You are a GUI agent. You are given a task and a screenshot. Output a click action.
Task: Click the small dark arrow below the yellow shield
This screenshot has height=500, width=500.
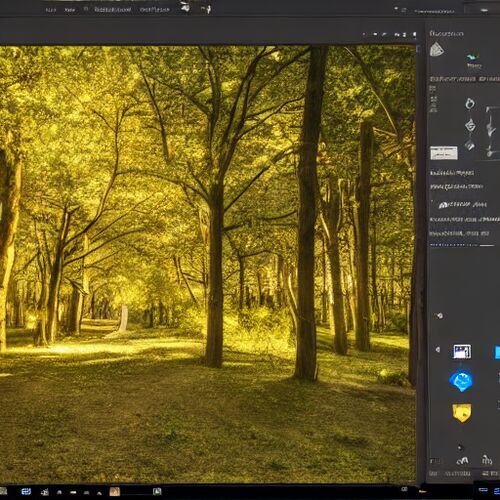point(460,447)
